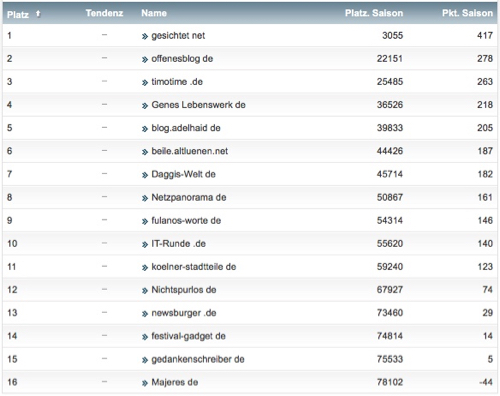The width and height of the screenshot is (500, 396).
Task: Click the arrow icon before gedankenschreiber de
Action: point(145,360)
